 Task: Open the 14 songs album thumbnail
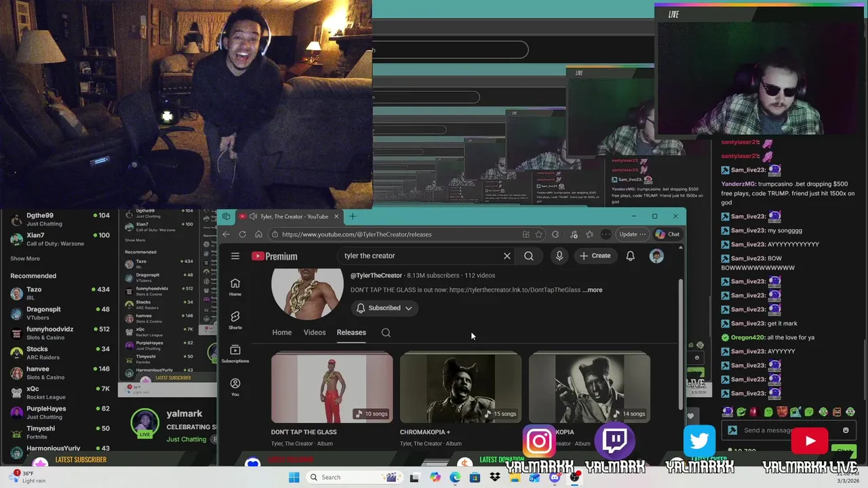click(589, 388)
